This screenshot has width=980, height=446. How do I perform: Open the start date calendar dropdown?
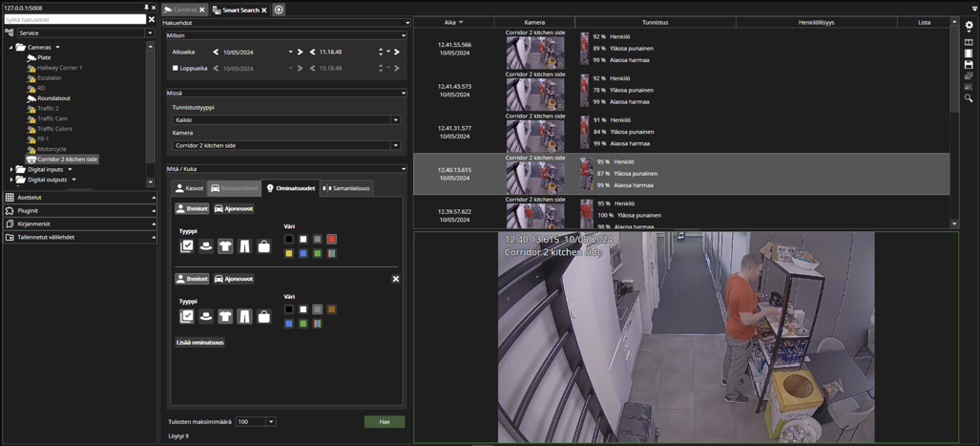point(291,52)
